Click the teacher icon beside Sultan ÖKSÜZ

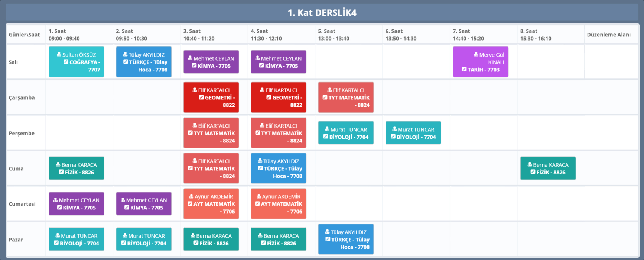coord(59,54)
